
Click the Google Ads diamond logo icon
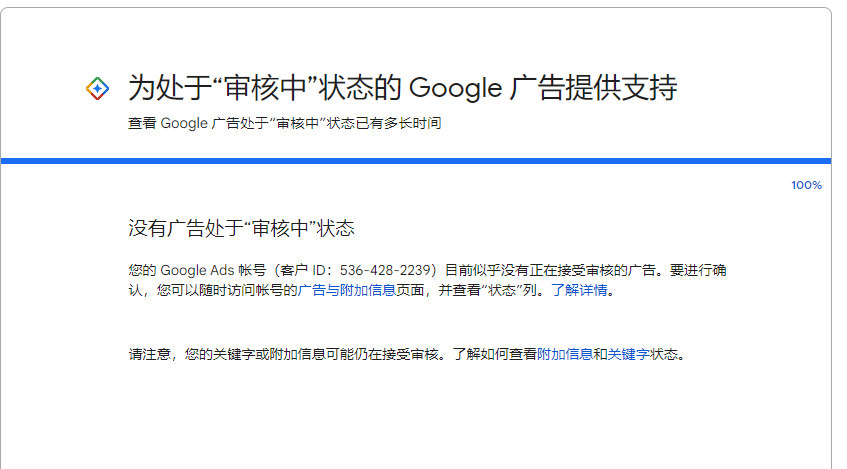tap(97, 89)
